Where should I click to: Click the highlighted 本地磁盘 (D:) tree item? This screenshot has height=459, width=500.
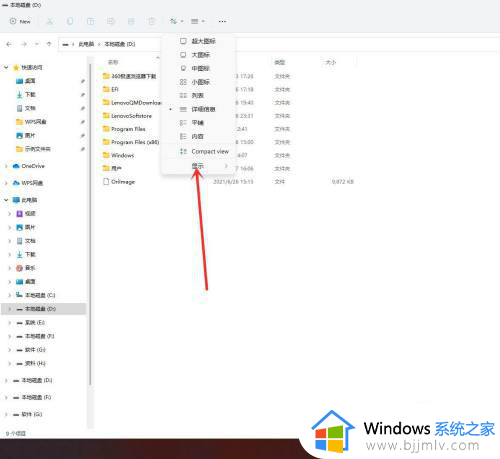(x=43, y=309)
